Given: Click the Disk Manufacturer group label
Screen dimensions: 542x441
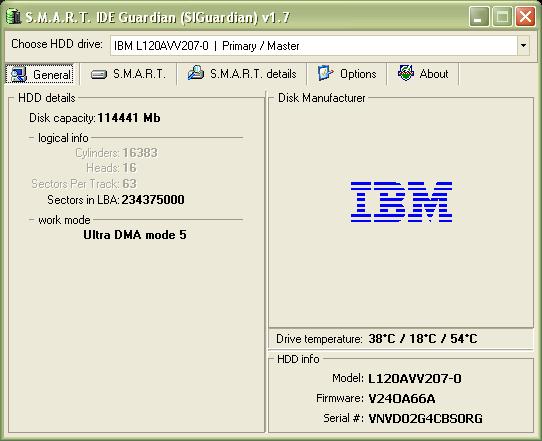Looking at the screenshot, I should coord(321,98).
